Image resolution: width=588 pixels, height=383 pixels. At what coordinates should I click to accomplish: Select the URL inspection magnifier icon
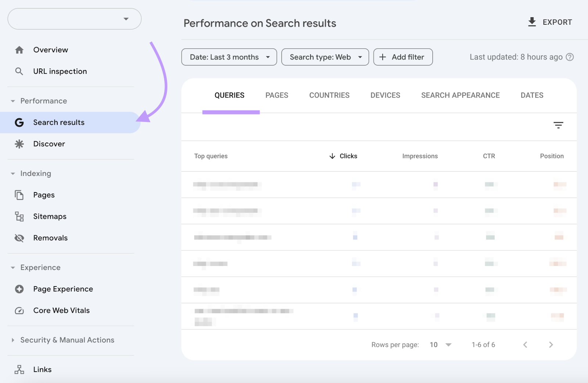[x=19, y=71]
